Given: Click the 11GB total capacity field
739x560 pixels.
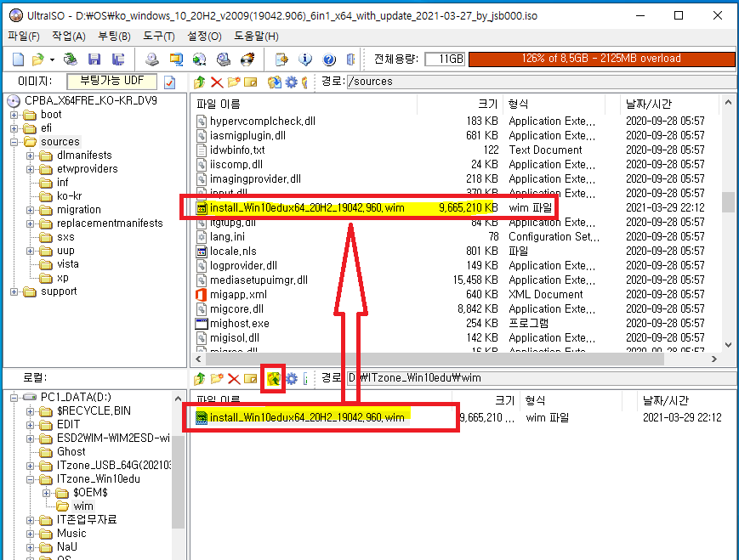Looking at the screenshot, I should tap(445, 59).
